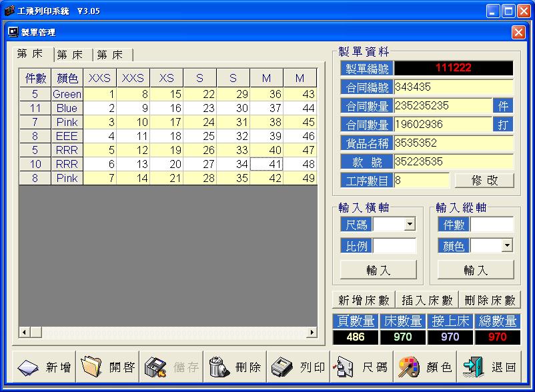Click the 工序數目 field showing 8

pyautogui.click(x=422, y=180)
